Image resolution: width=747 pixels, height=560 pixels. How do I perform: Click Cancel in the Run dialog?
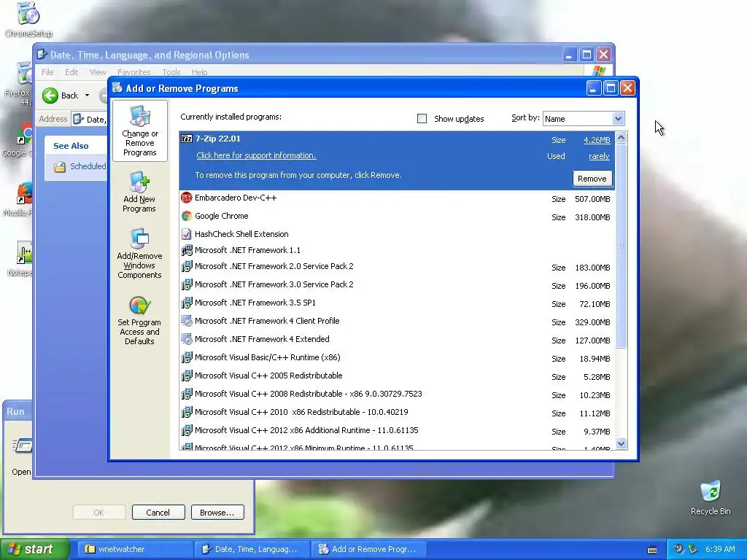click(x=158, y=513)
